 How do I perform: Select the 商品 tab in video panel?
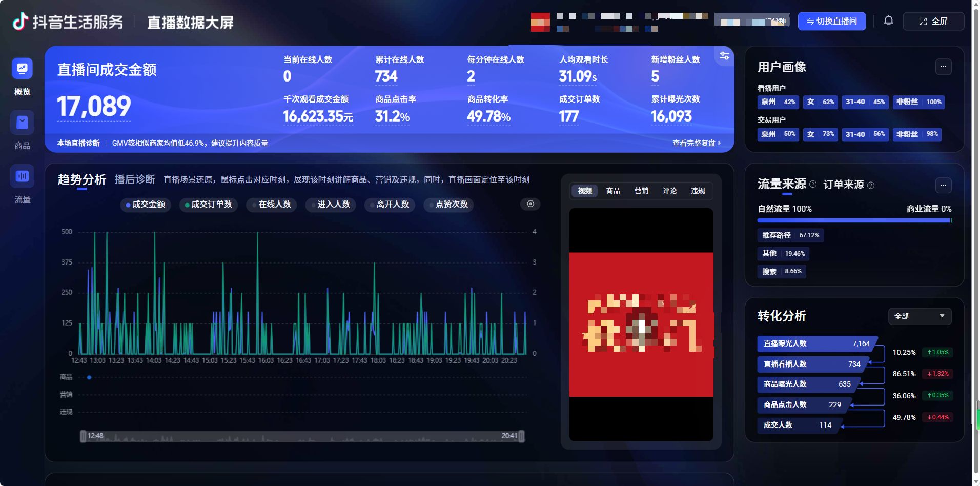[613, 191]
